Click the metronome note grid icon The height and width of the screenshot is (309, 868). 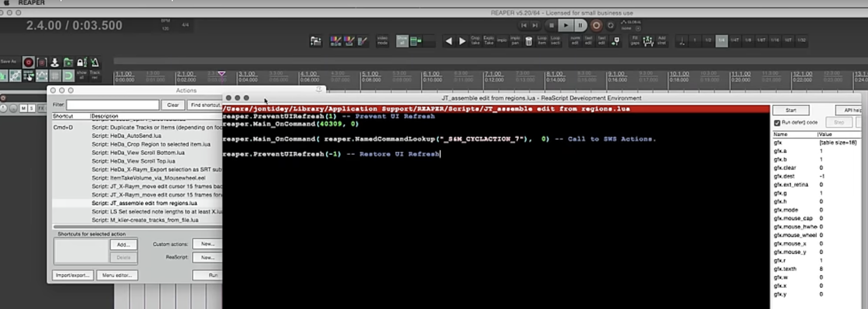coord(682,41)
